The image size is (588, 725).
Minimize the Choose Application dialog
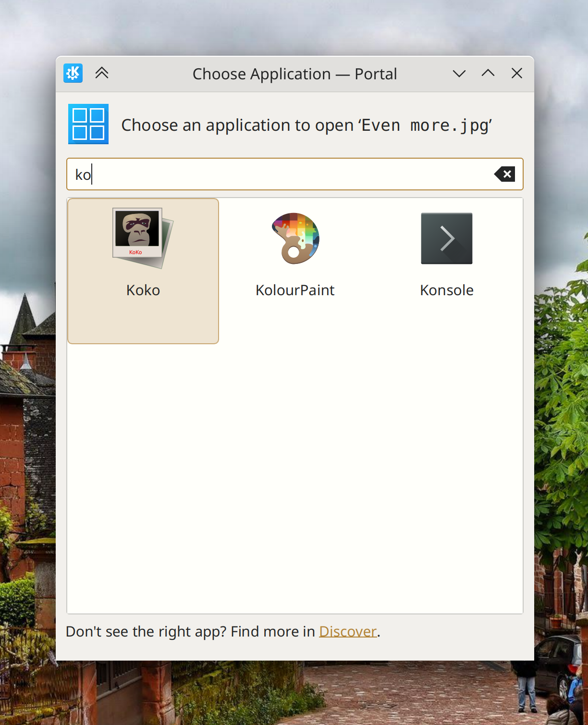[459, 74]
